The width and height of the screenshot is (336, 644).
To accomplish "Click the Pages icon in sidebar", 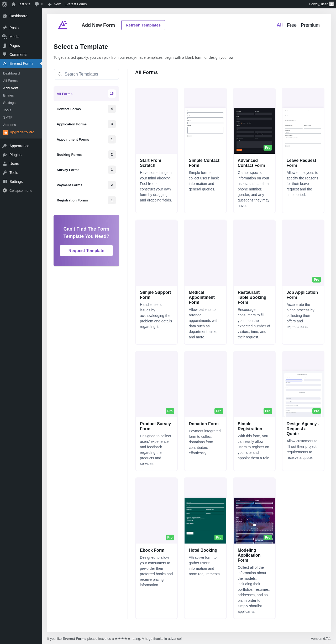I will pyautogui.click(x=5, y=46).
